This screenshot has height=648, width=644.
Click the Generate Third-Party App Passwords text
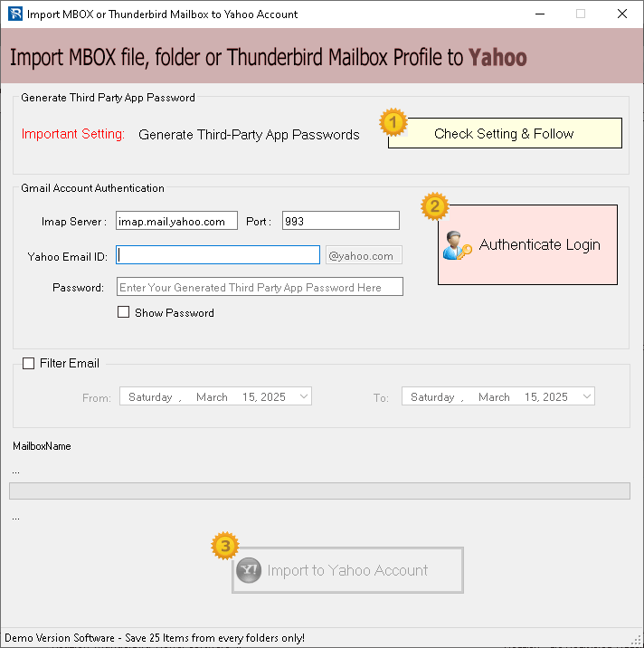(249, 135)
